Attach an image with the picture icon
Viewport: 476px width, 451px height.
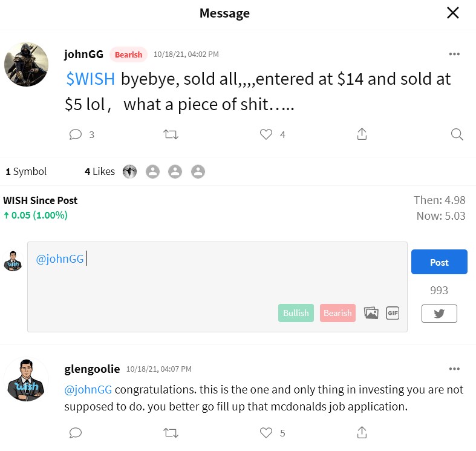[x=371, y=313]
